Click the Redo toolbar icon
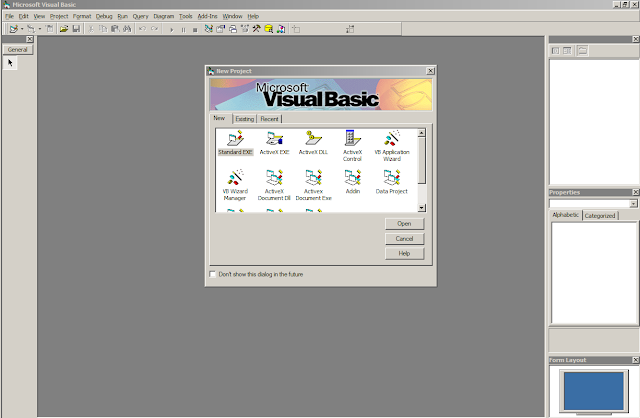 154,29
